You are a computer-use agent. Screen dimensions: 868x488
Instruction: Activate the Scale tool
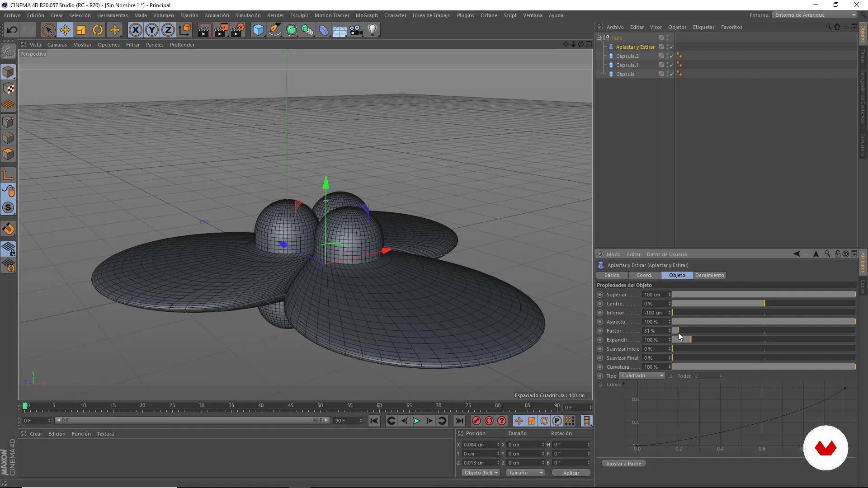81,30
